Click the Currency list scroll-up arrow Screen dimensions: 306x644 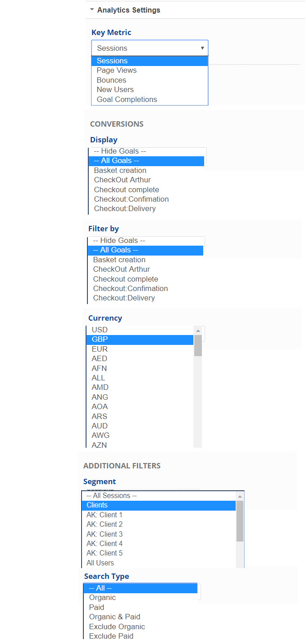(x=198, y=331)
